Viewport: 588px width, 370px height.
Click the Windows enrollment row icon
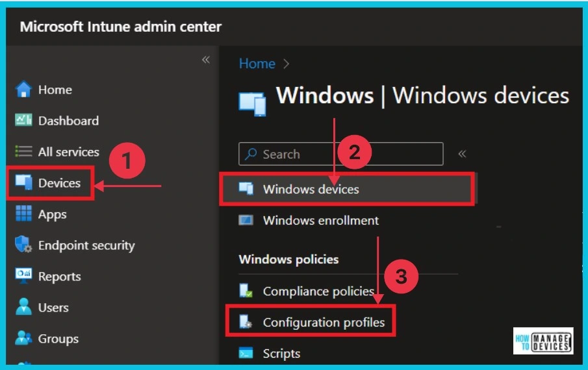pyautogui.click(x=246, y=220)
